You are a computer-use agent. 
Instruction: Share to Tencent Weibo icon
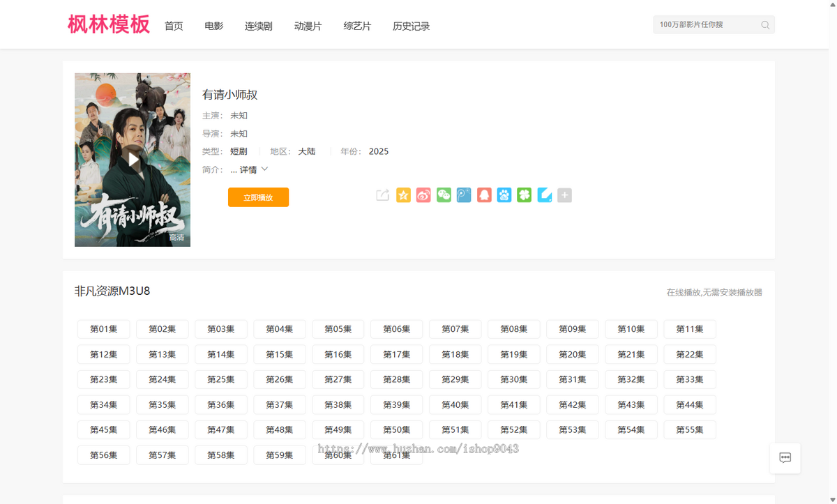[x=464, y=195]
